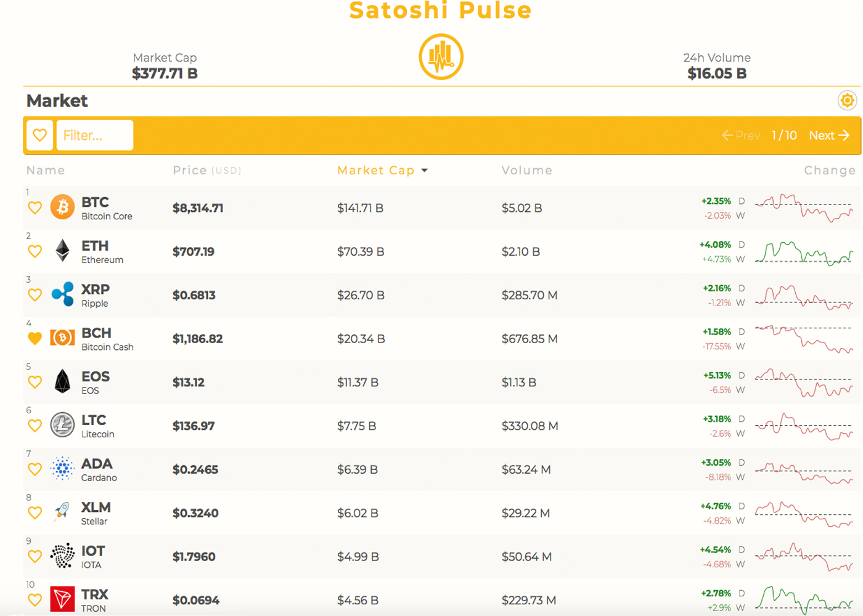Open EOS price sparkline chart

tap(804, 383)
